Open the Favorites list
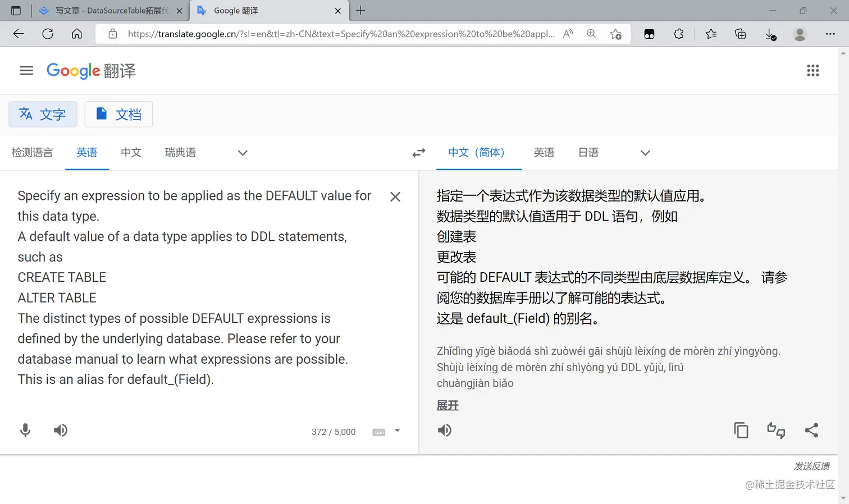 [x=711, y=34]
